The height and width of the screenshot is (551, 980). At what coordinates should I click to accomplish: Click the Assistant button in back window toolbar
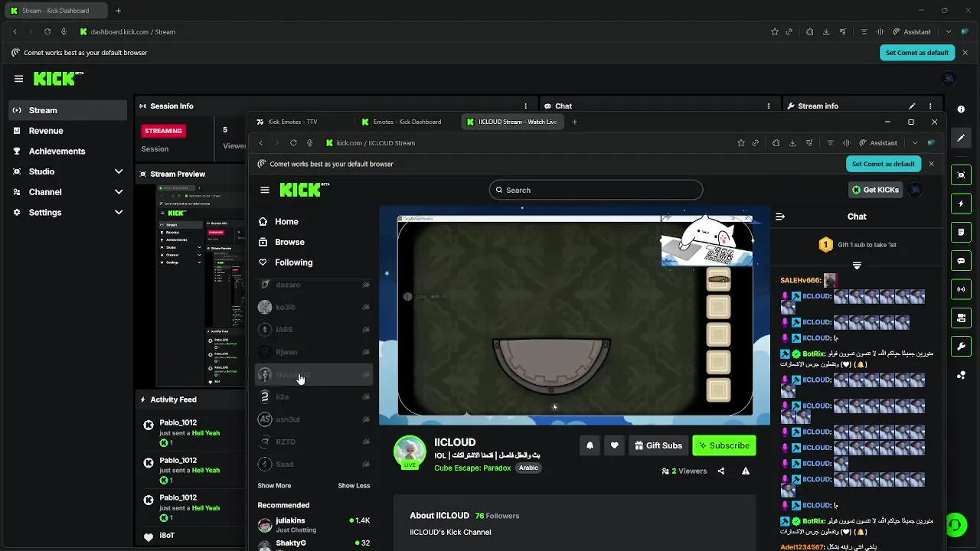point(912,32)
